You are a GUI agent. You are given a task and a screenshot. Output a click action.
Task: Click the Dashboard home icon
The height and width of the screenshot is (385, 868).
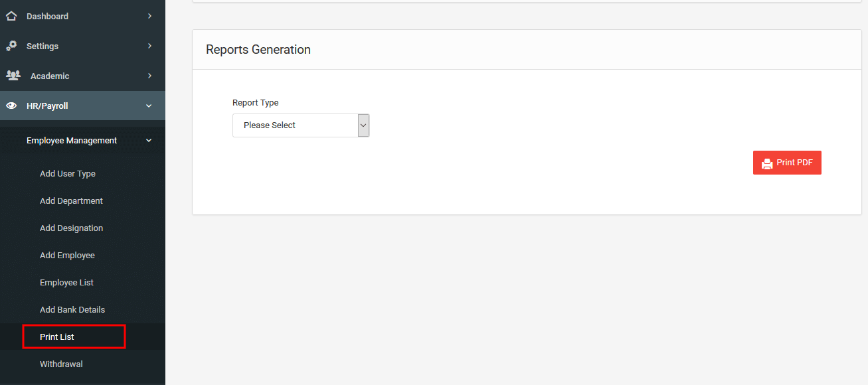pyautogui.click(x=11, y=16)
